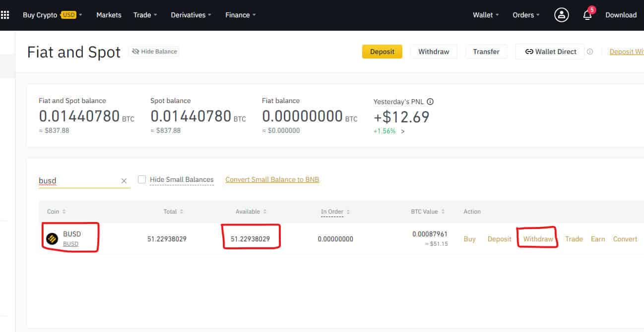Expand the Wallet menu dropdown
The width and height of the screenshot is (644, 332).
click(486, 15)
